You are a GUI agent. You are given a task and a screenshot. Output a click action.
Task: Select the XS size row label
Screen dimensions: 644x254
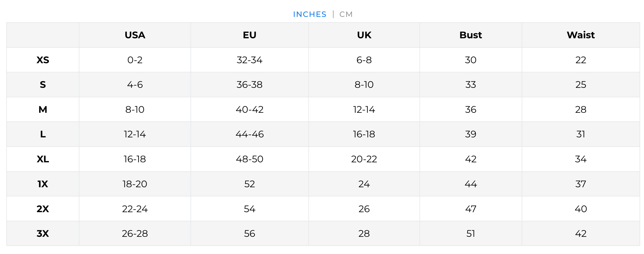coord(43,60)
